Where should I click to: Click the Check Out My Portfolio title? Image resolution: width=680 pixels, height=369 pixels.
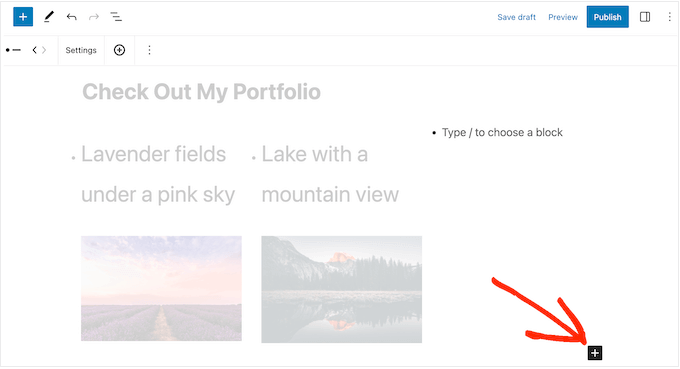tap(201, 92)
